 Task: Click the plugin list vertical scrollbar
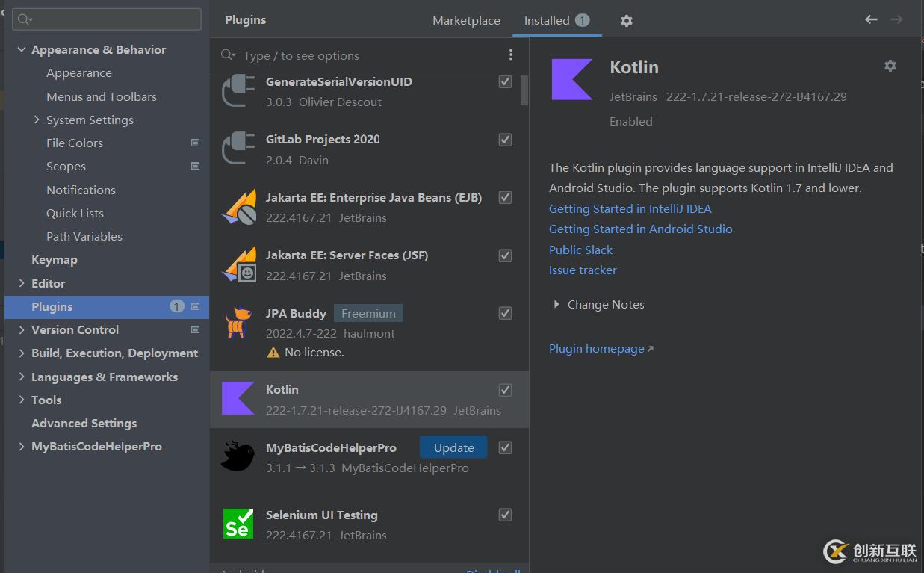[524, 90]
